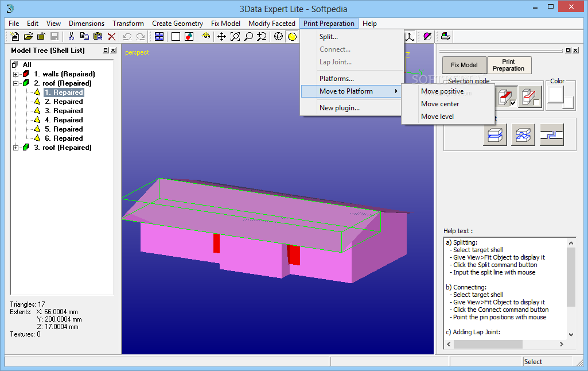
Task: Click the Lap Joint command icon
Action: pos(552,134)
